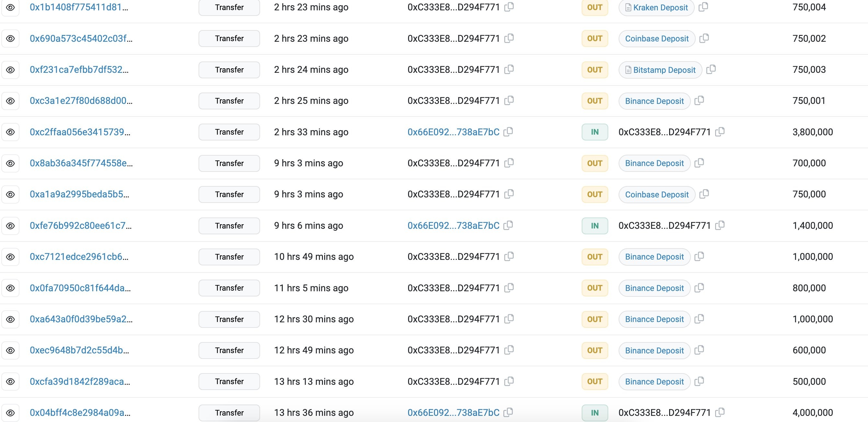The height and width of the screenshot is (422, 868).
Task: Copy Bitstamp Deposit address
Action: tap(711, 69)
